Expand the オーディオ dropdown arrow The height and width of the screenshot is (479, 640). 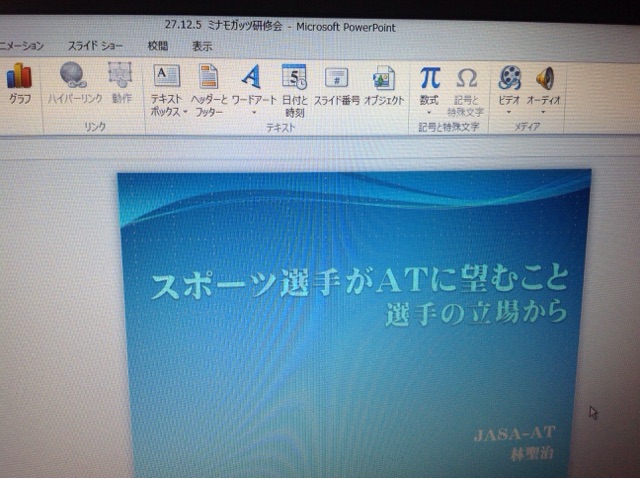point(543,112)
